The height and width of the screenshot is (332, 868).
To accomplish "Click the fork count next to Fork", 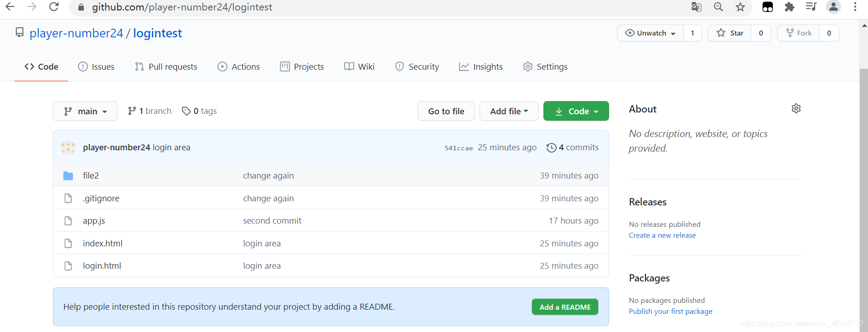I will pyautogui.click(x=829, y=33).
